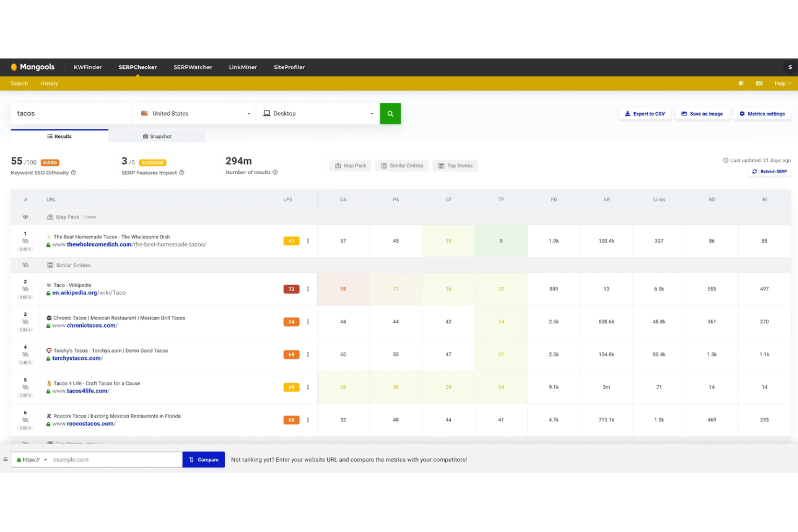The height and width of the screenshot is (532, 798).
Task: Focus the tacos keyword input
Action: tap(71, 114)
